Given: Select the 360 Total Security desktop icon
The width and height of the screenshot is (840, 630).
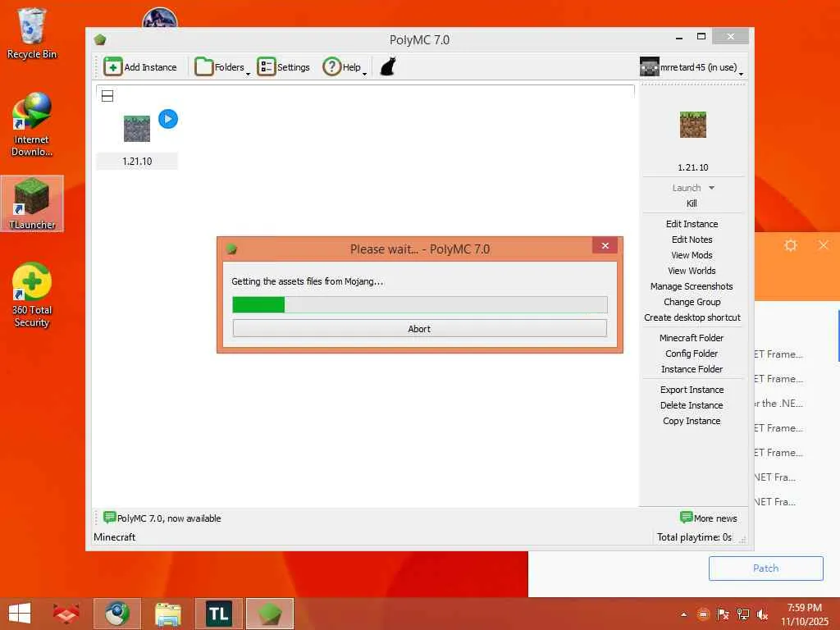Looking at the screenshot, I should click(x=32, y=294).
